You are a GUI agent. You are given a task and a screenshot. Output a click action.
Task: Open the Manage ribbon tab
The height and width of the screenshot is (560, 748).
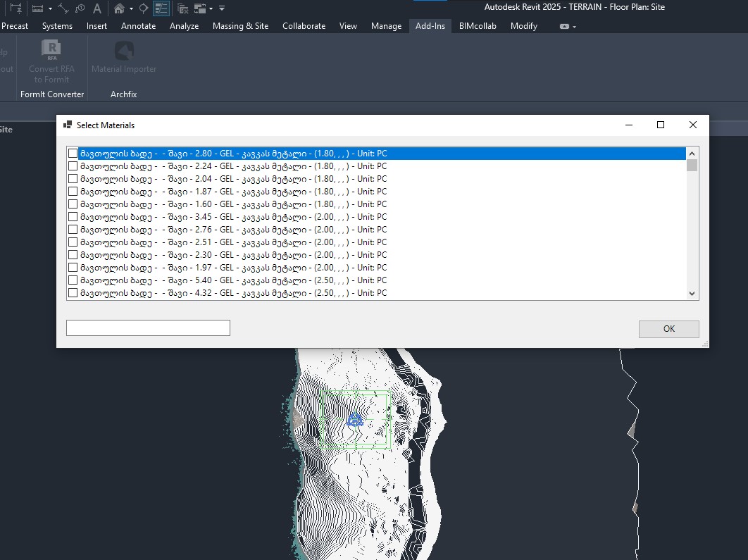click(387, 26)
